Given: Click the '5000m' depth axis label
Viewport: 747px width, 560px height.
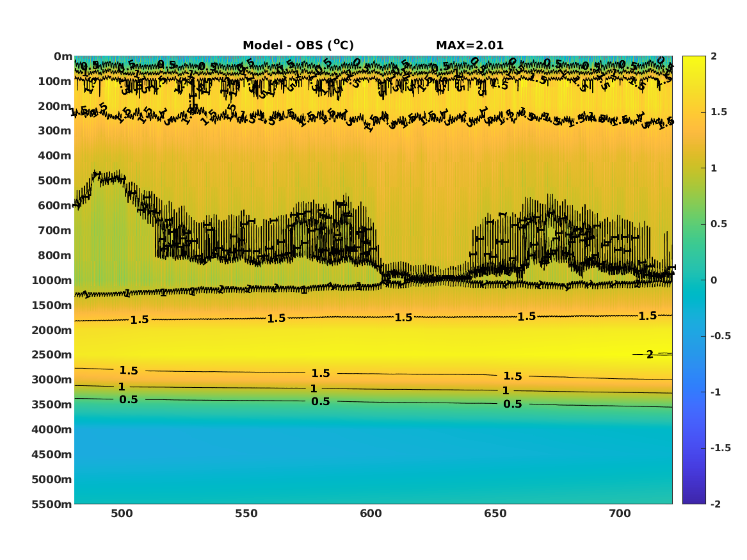Looking at the screenshot, I should pos(52,479).
